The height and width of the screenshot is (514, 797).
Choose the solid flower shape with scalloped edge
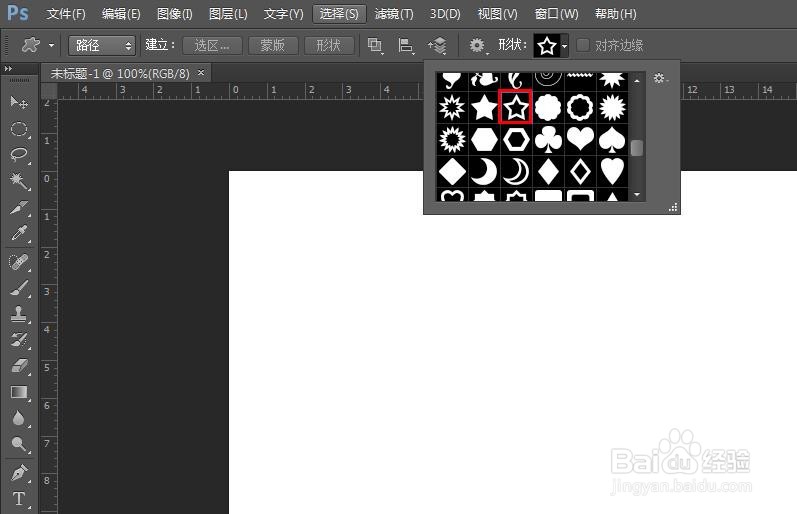click(548, 107)
